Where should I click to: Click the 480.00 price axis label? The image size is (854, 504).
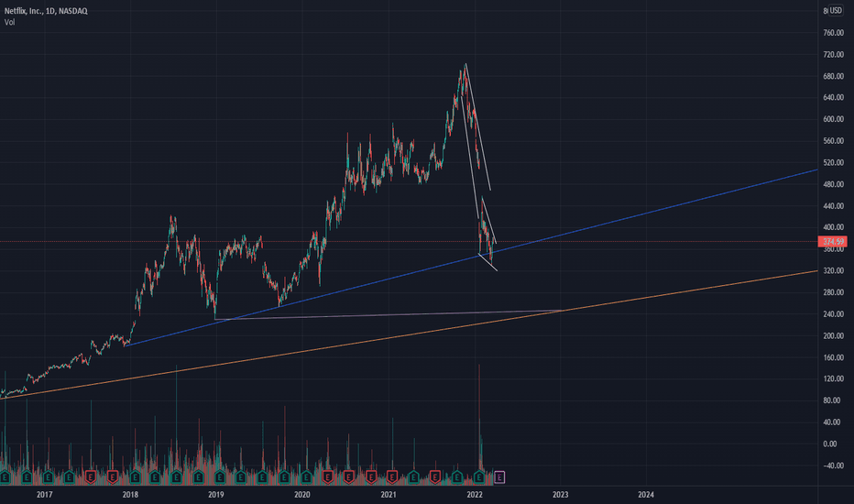[x=833, y=185]
